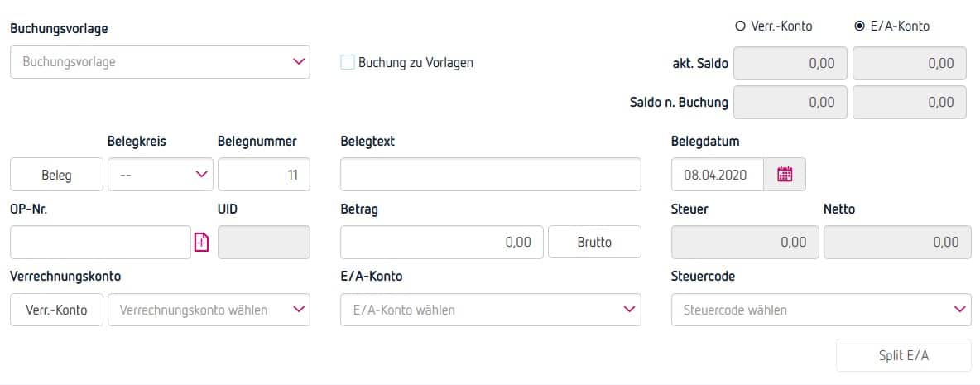This screenshot has width=980, height=385.
Task: Click the Beleg button
Action: [56, 175]
